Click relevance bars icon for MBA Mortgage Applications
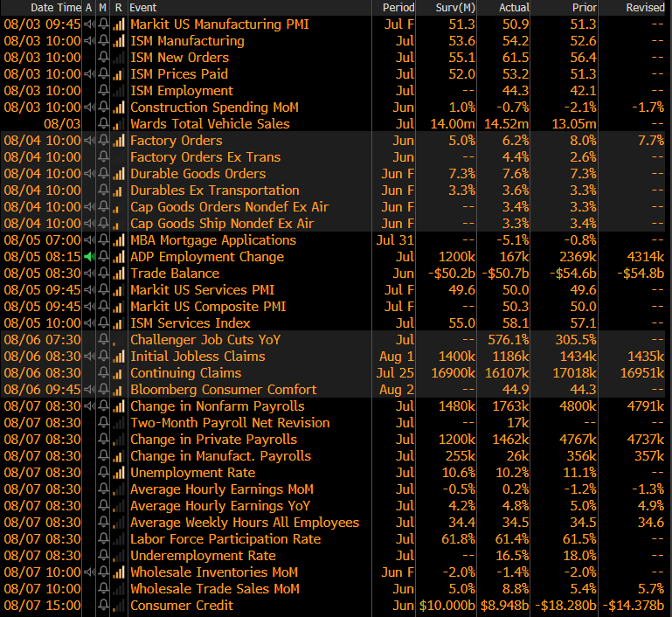The height and width of the screenshot is (617, 672). pos(118,240)
